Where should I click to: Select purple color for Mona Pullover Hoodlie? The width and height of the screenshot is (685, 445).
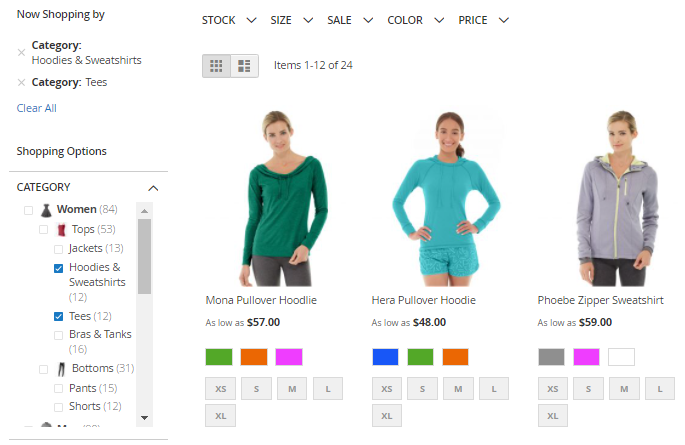click(x=289, y=357)
